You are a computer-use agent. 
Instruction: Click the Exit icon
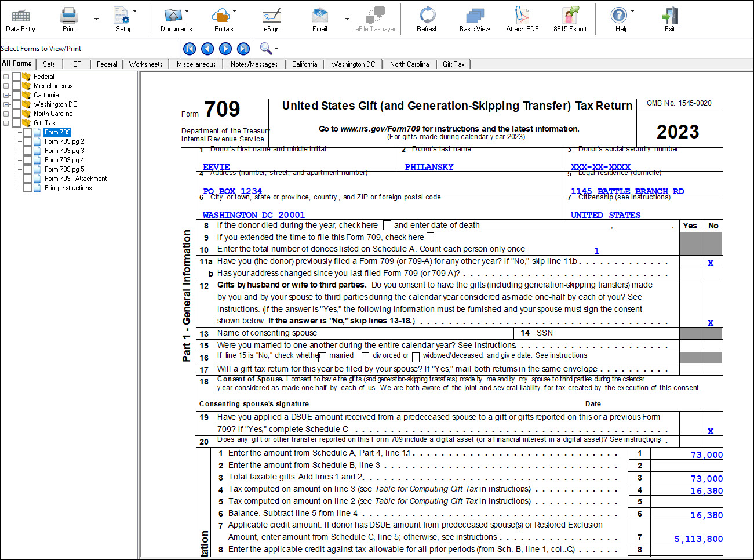670,20
